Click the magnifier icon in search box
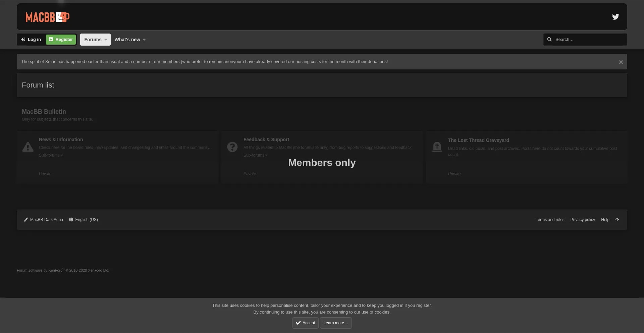The width and height of the screenshot is (644, 333). click(549, 40)
